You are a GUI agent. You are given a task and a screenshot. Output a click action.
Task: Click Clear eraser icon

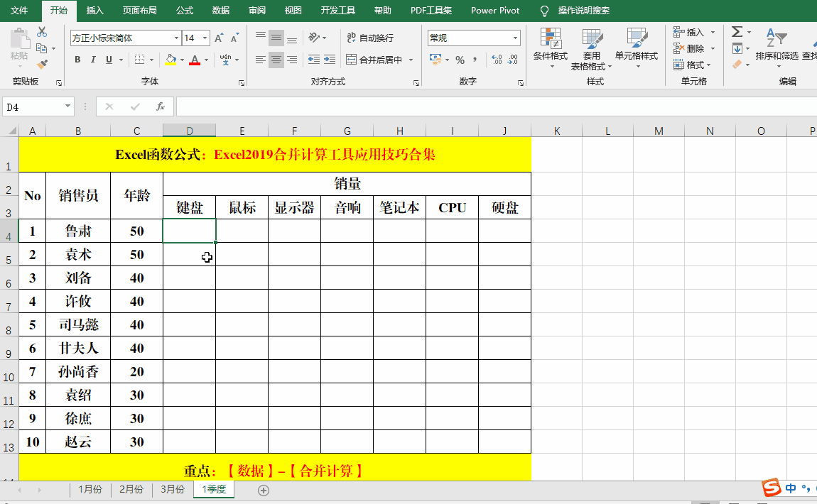click(737, 65)
